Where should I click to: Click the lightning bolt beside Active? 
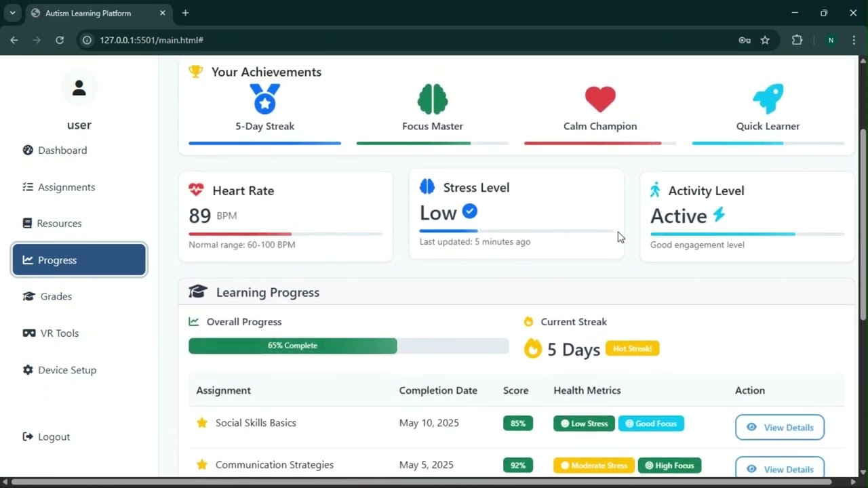(719, 215)
